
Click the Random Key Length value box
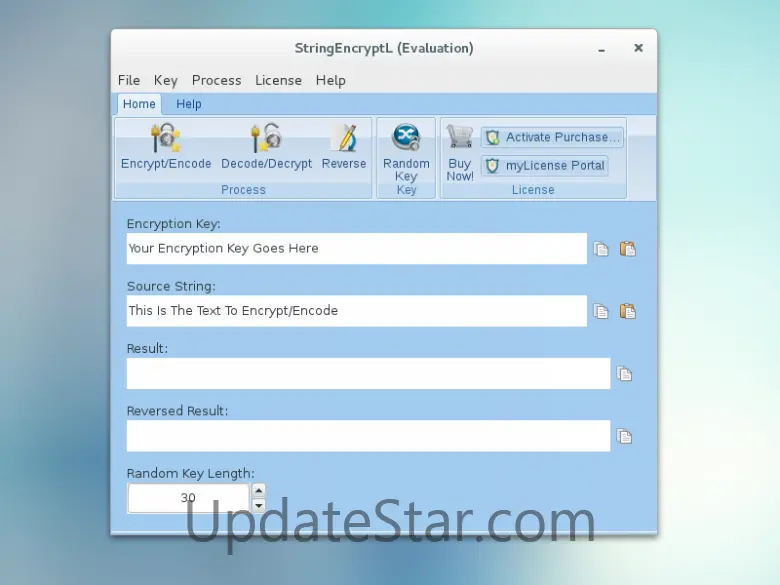[189, 498]
